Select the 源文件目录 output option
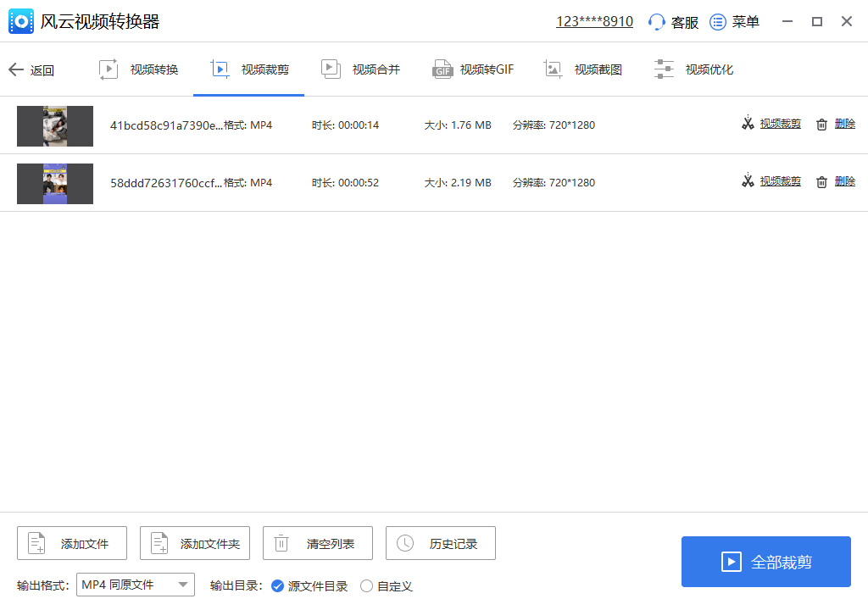 pyautogui.click(x=279, y=585)
